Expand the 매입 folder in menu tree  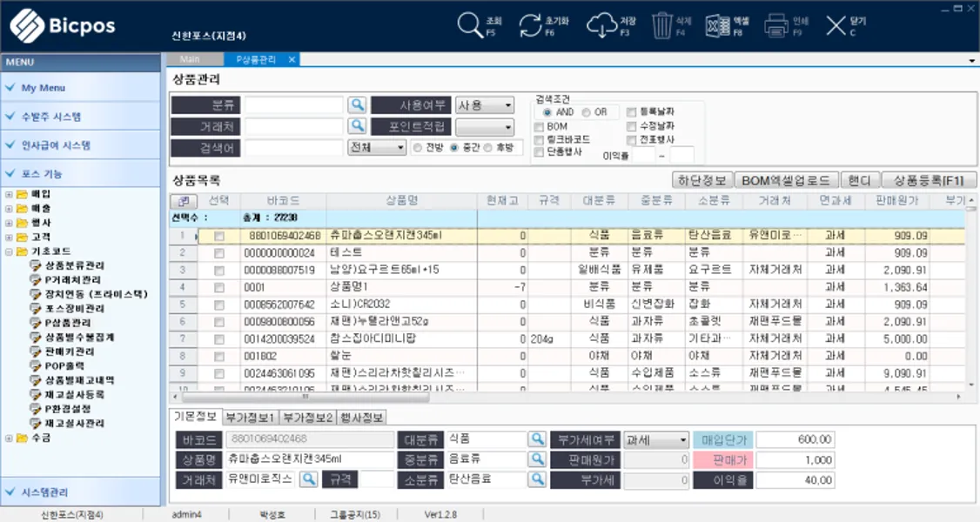[9, 194]
